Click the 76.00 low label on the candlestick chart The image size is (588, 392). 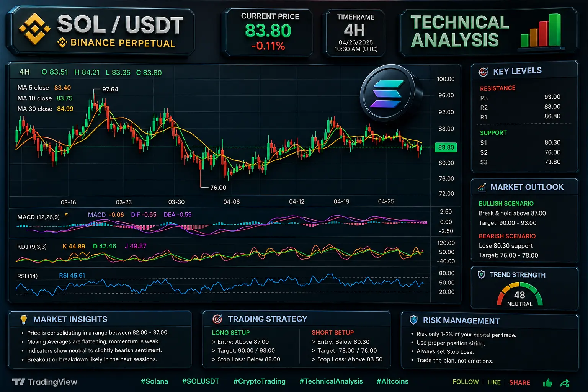[218, 188]
